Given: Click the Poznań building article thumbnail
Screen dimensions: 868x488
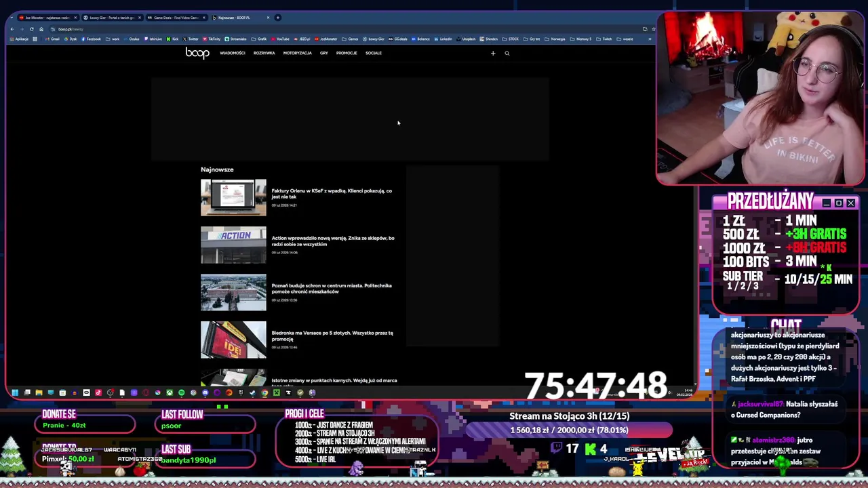Looking at the screenshot, I should pos(233,292).
